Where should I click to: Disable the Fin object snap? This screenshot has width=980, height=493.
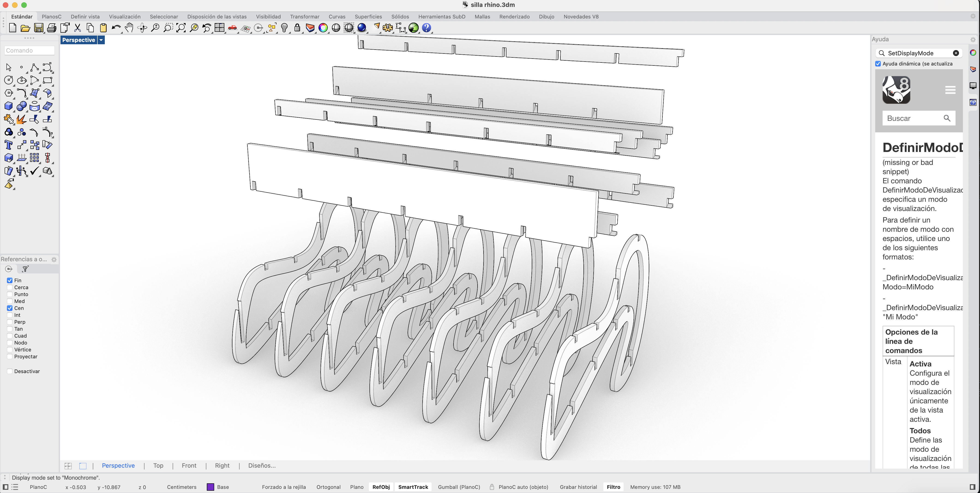coord(9,280)
